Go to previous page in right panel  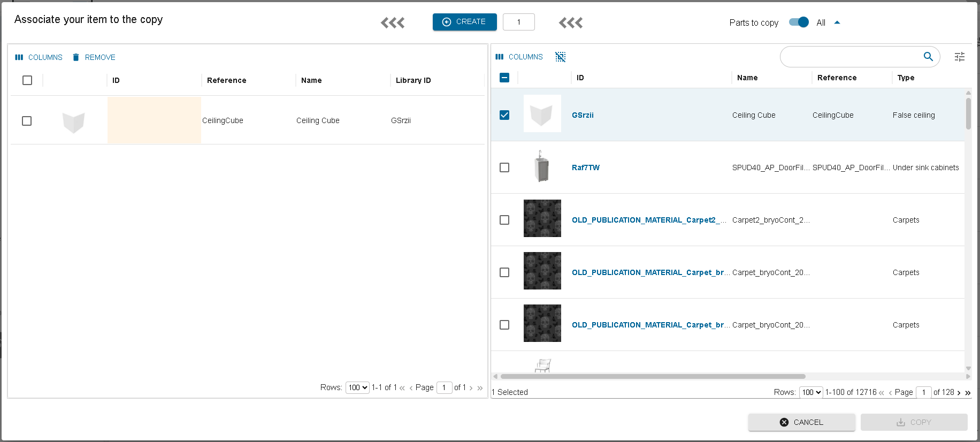pos(890,393)
